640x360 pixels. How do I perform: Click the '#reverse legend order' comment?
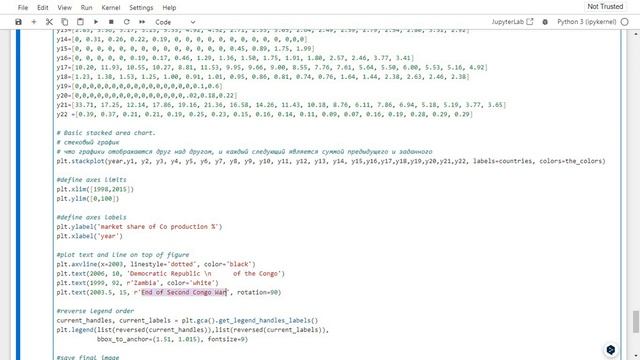coord(95,311)
